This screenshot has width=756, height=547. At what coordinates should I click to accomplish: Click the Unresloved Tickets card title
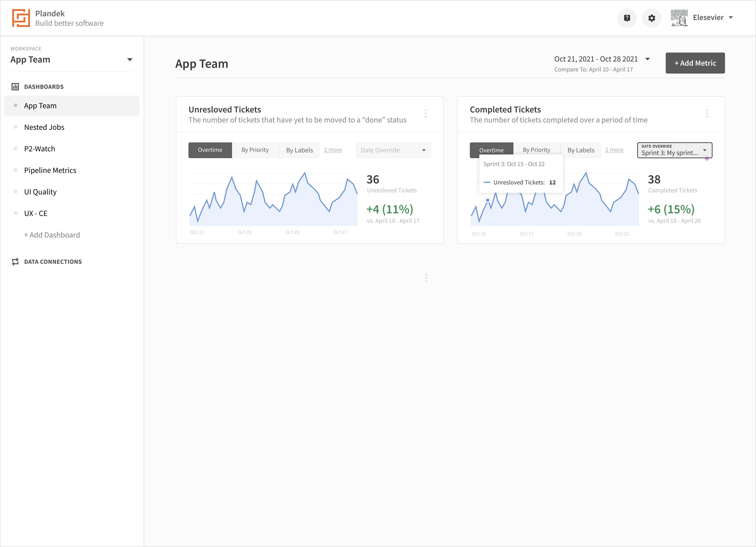(x=225, y=109)
